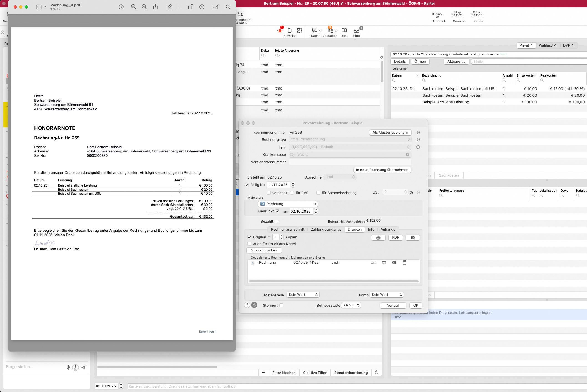Check the Storniert checkbox

click(x=281, y=305)
